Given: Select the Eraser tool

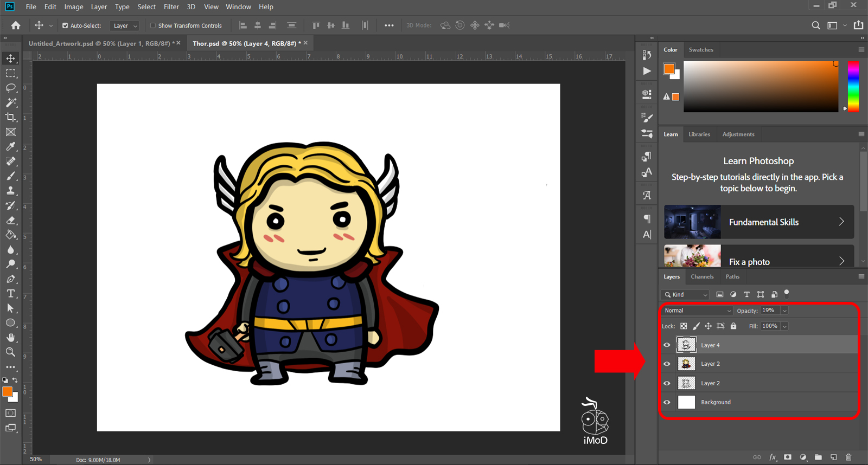Looking at the screenshot, I should (x=10, y=220).
